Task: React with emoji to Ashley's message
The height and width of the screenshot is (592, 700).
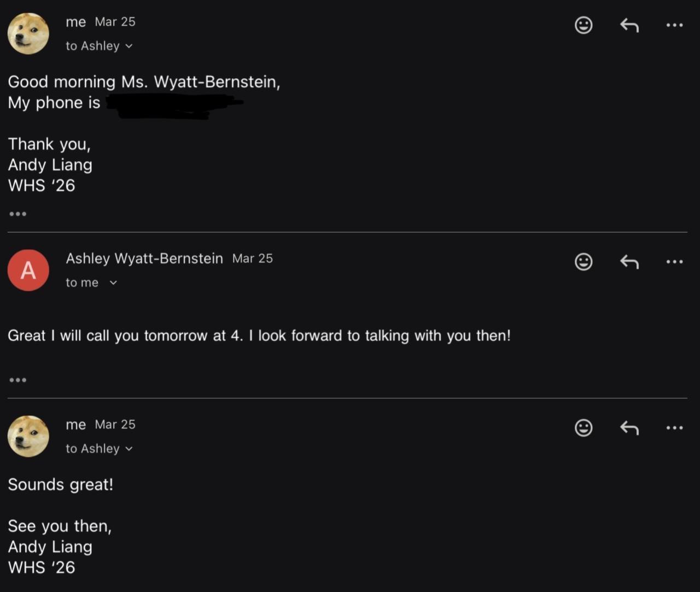Action: (584, 262)
